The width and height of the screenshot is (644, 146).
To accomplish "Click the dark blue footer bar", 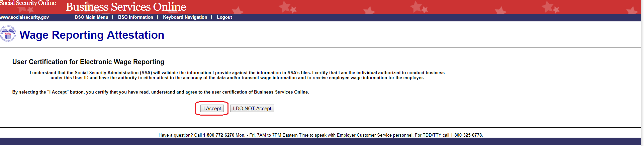I will [x=321, y=142].
